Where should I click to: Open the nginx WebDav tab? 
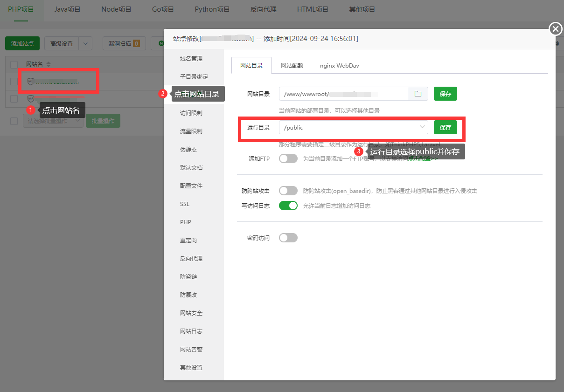point(339,66)
